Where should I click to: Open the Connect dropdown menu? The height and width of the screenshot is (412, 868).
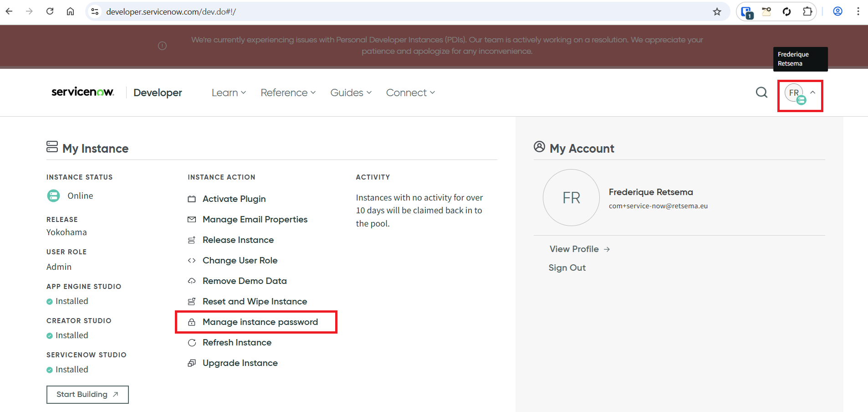tap(410, 93)
